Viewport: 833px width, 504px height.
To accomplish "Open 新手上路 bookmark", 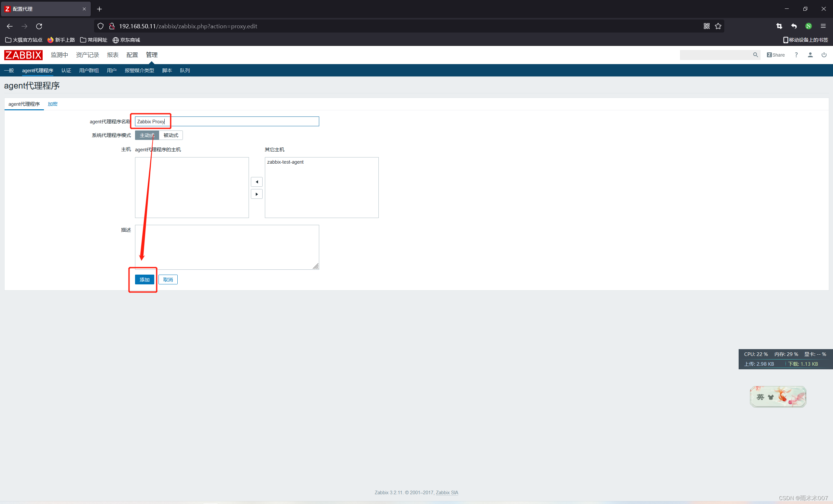I will 61,40.
